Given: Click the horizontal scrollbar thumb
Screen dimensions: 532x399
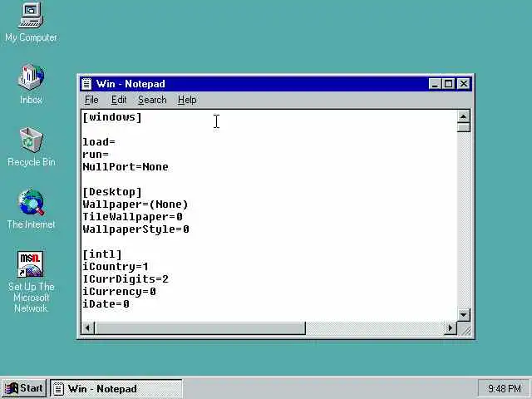Looking at the screenshot, I should pos(199,328).
